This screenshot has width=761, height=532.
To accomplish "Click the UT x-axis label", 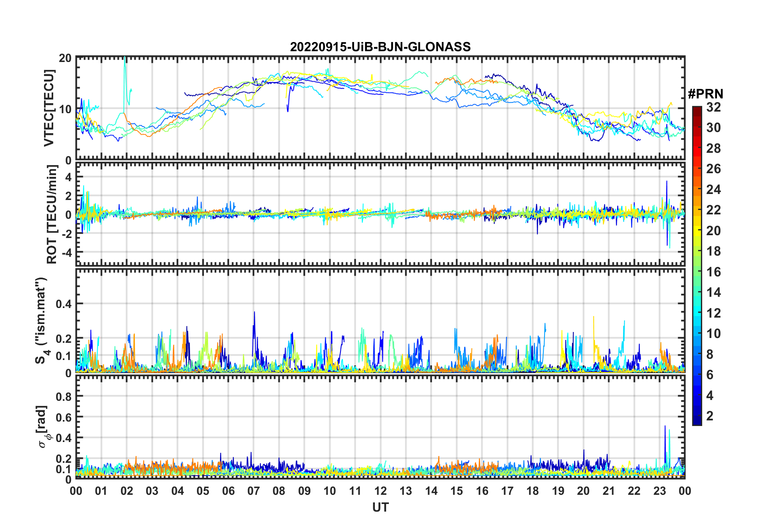I will point(380,508).
